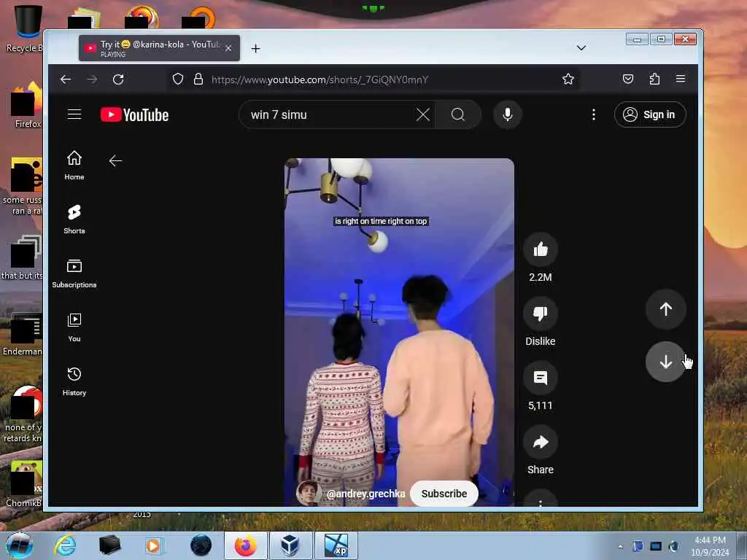Open the Pocket save icon
The height and width of the screenshot is (560, 747).
click(628, 79)
